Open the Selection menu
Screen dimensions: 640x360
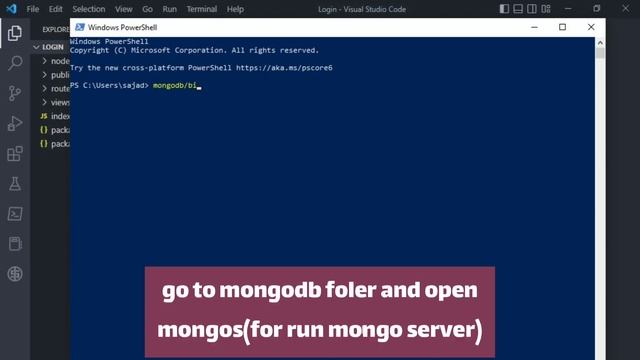click(x=89, y=9)
